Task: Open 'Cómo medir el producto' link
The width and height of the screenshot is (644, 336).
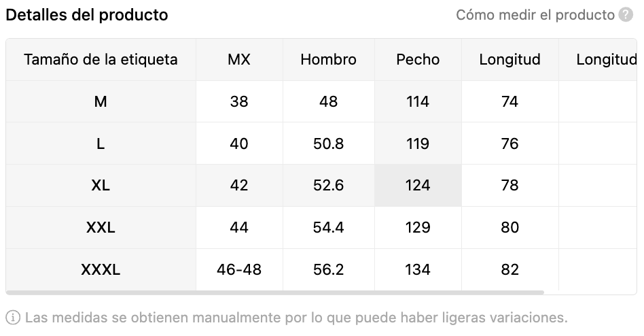Action: [x=535, y=15]
